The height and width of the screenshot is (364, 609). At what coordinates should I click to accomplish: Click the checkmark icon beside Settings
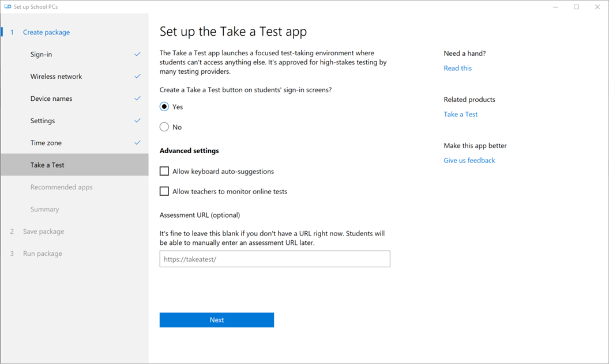137,120
